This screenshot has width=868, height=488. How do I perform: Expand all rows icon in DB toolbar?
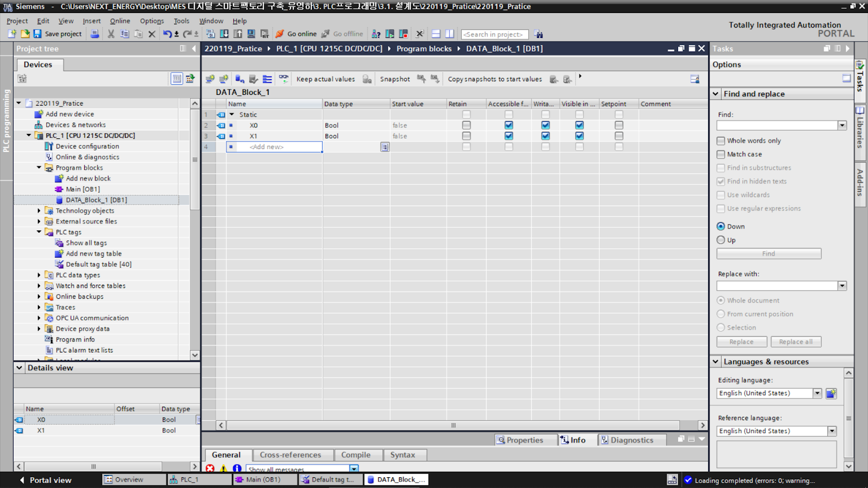coord(267,79)
